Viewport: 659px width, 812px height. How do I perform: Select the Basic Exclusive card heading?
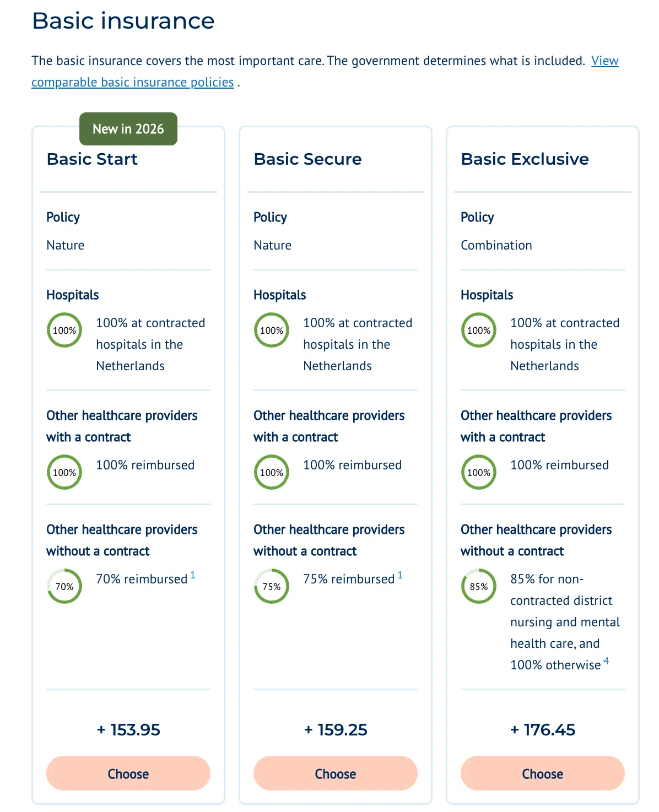(x=525, y=159)
